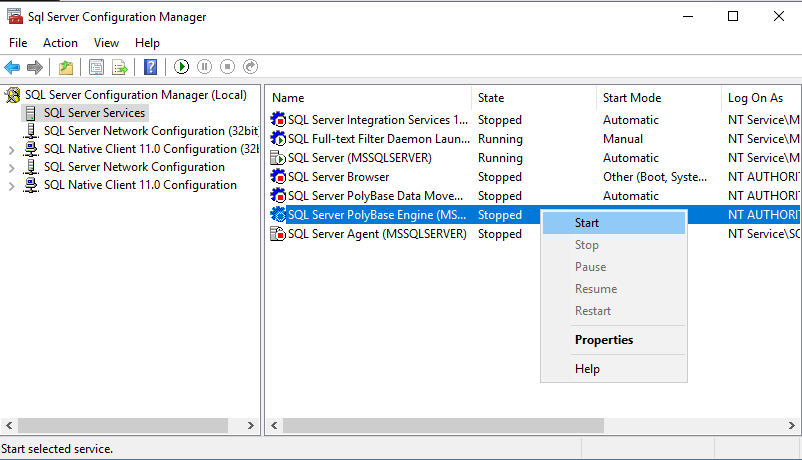Click right arrow of services list horizontal scrollbar

click(x=792, y=425)
